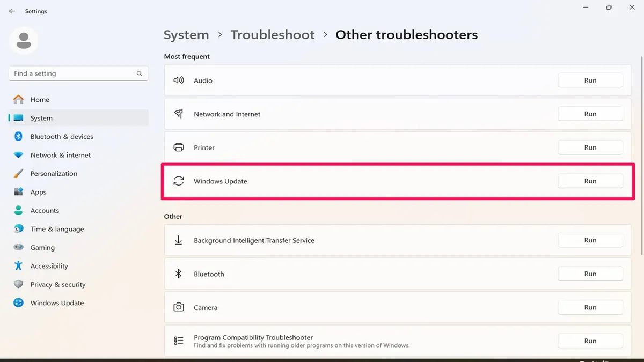Run Background Intelligent Transfer Service troubleshooter
644x362 pixels.
[590, 240]
